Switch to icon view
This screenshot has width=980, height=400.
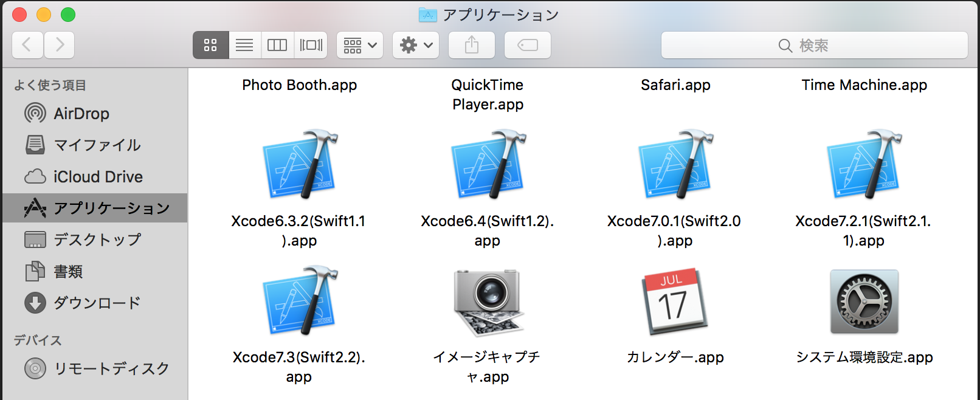(x=210, y=45)
